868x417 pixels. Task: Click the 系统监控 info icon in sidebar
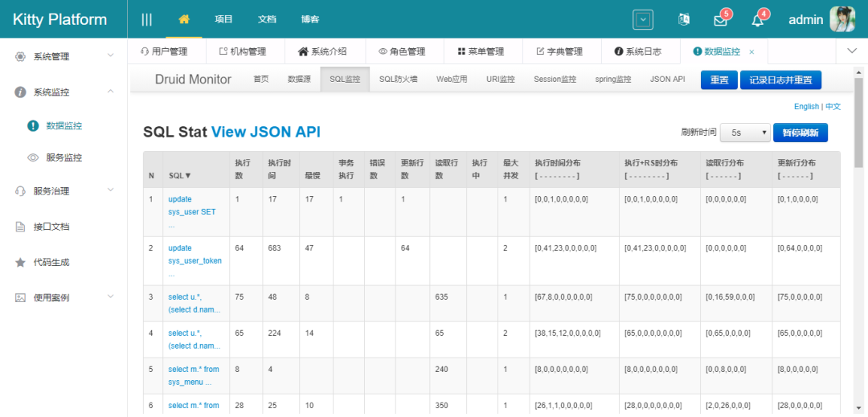point(20,92)
